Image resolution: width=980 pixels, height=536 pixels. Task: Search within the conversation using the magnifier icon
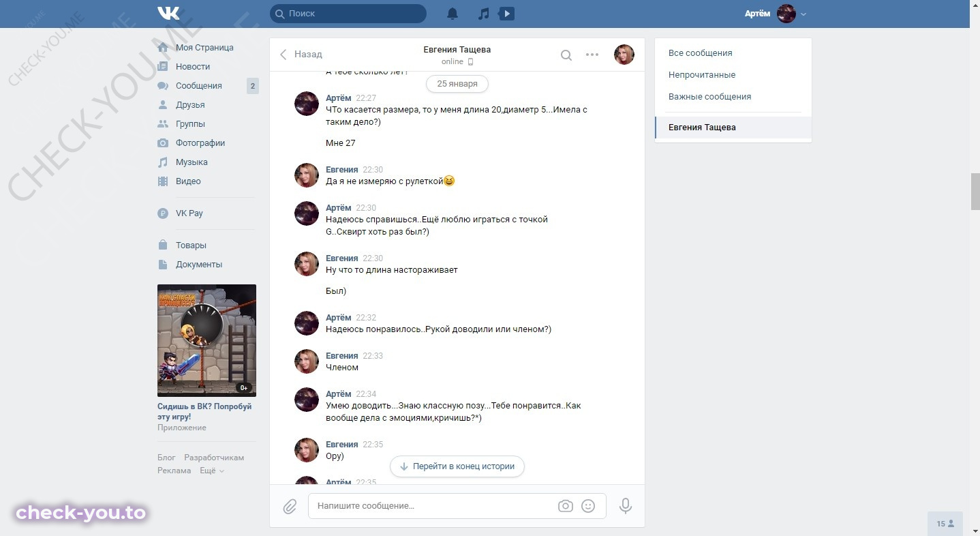coord(566,55)
